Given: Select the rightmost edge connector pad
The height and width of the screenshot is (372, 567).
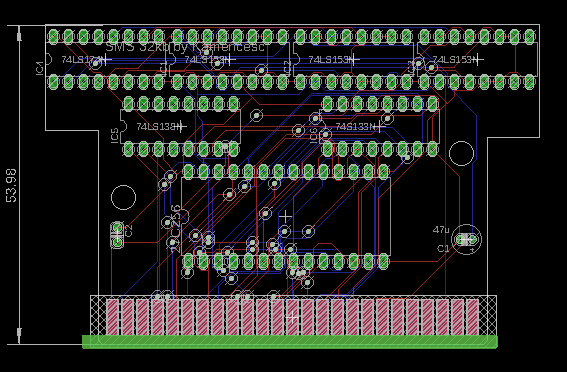Looking at the screenshot, I should [x=472, y=317].
